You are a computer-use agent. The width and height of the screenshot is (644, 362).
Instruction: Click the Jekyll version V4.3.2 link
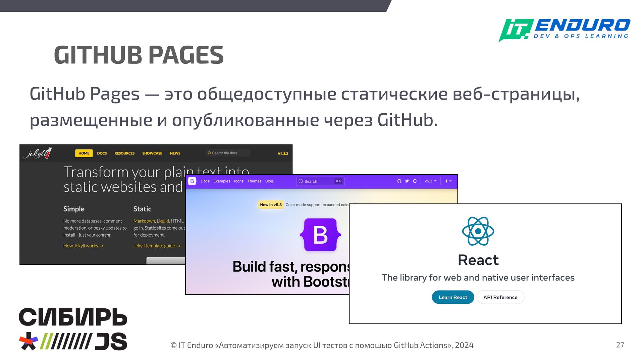[x=283, y=154]
